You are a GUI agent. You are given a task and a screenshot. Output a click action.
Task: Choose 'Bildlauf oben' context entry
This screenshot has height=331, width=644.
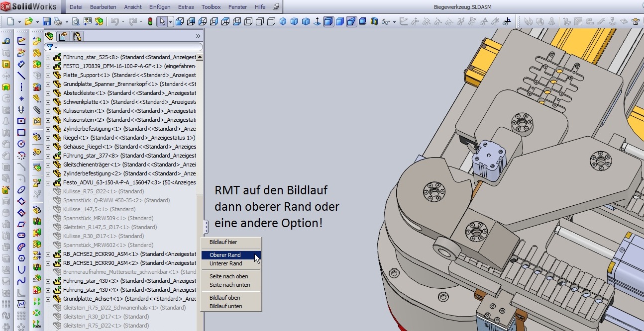pyautogui.click(x=231, y=298)
